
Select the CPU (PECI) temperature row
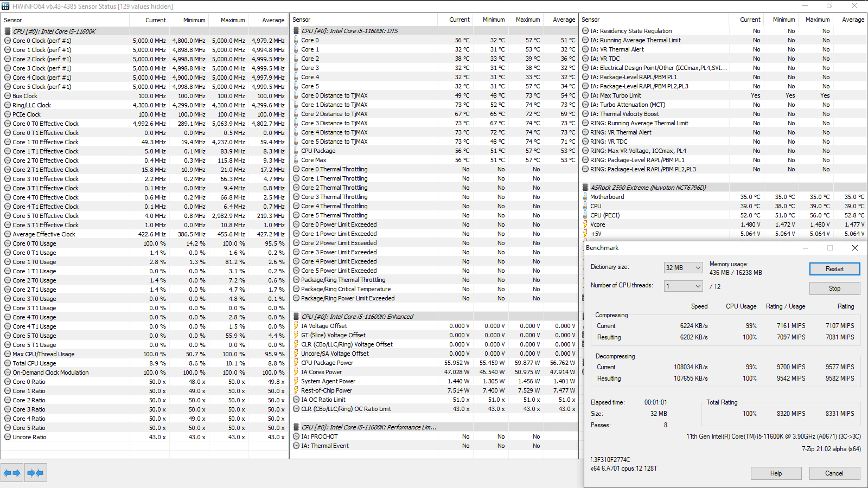click(x=724, y=215)
